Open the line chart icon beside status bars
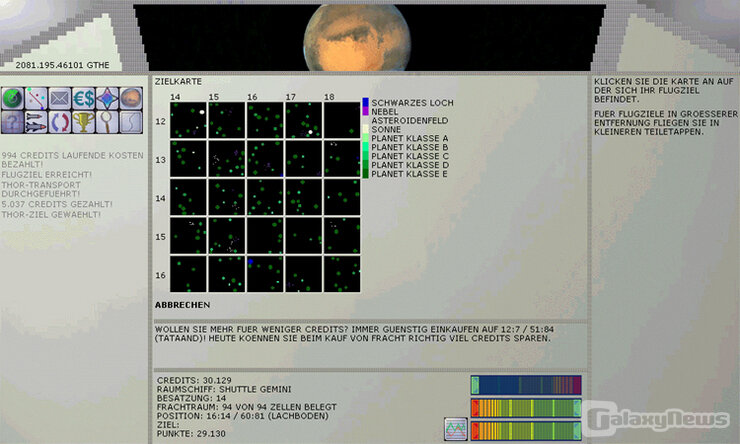This screenshot has width=740, height=444. [x=456, y=429]
